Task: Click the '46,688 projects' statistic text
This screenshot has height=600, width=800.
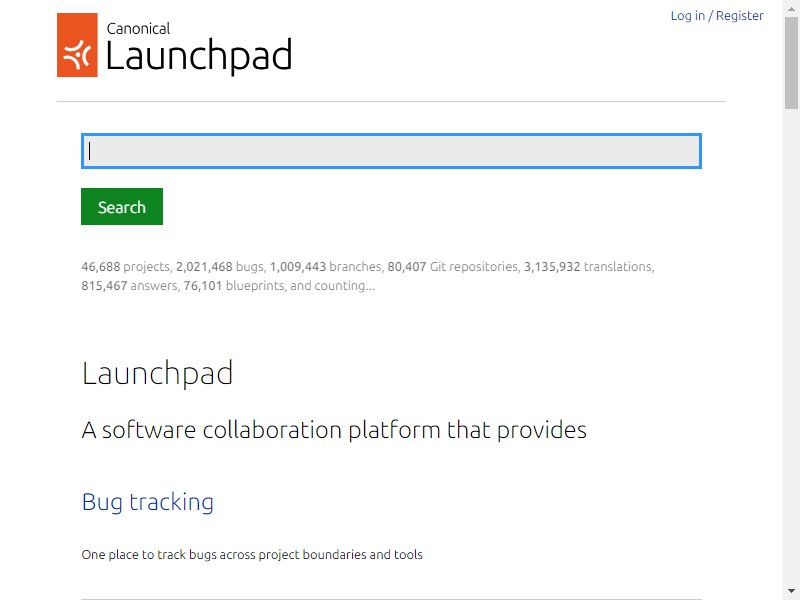Action: (126, 267)
